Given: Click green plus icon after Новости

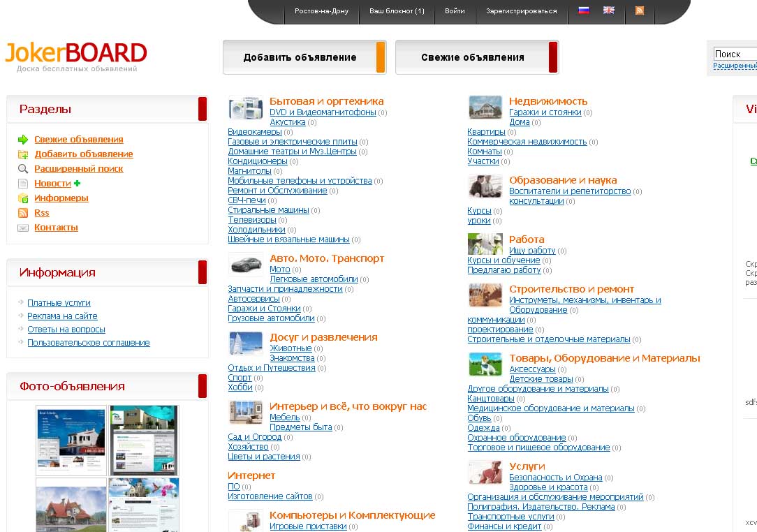Looking at the screenshot, I should pyautogui.click(x=78, y=183).
